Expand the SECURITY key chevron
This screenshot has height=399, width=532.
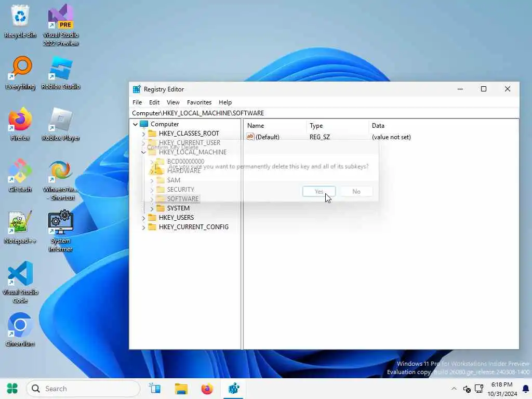click(x=152, y=190)
